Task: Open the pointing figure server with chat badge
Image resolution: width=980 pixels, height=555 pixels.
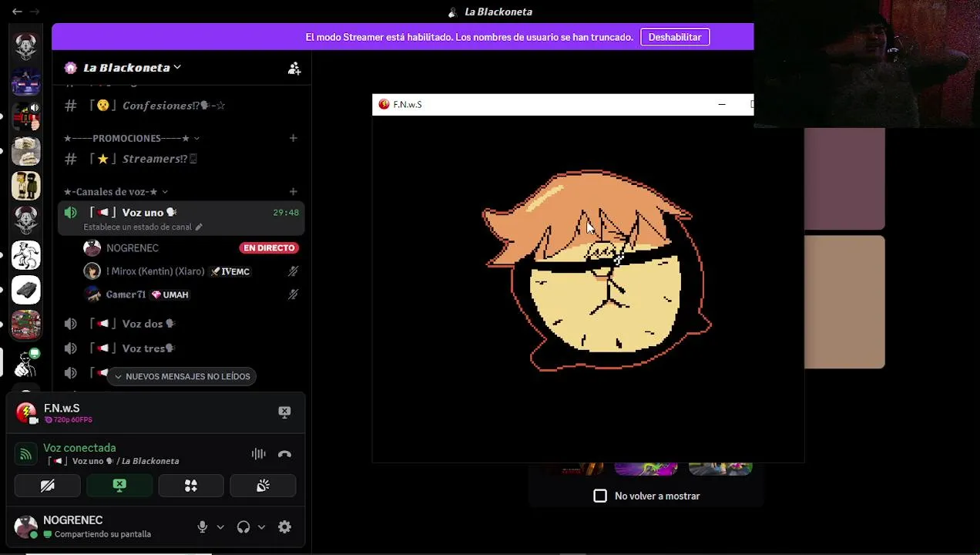Action: pyautogui.click(x=26, y=362)
